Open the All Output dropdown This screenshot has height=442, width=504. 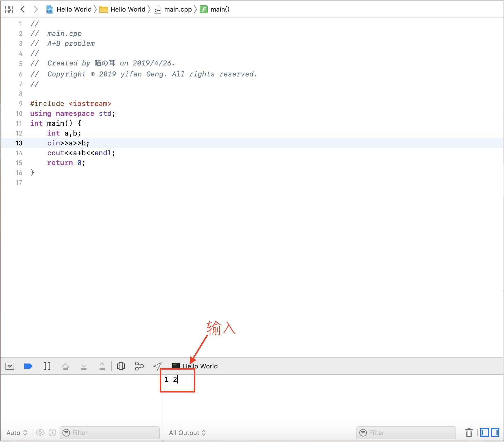pos(187,433)
